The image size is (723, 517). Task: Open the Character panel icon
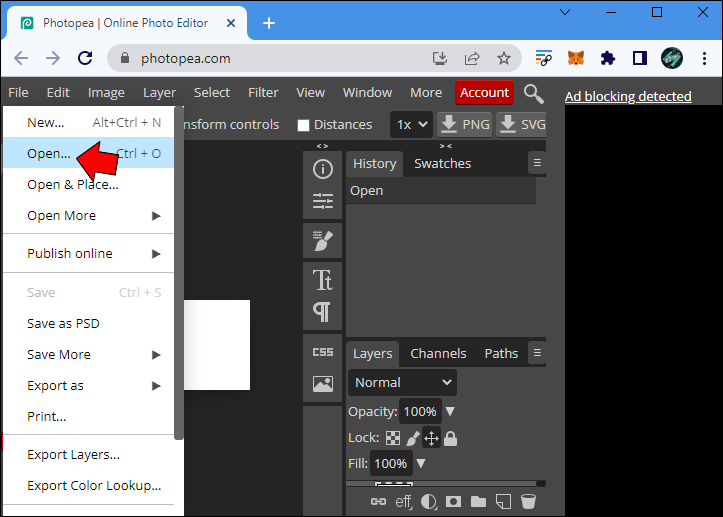[322, 279]
